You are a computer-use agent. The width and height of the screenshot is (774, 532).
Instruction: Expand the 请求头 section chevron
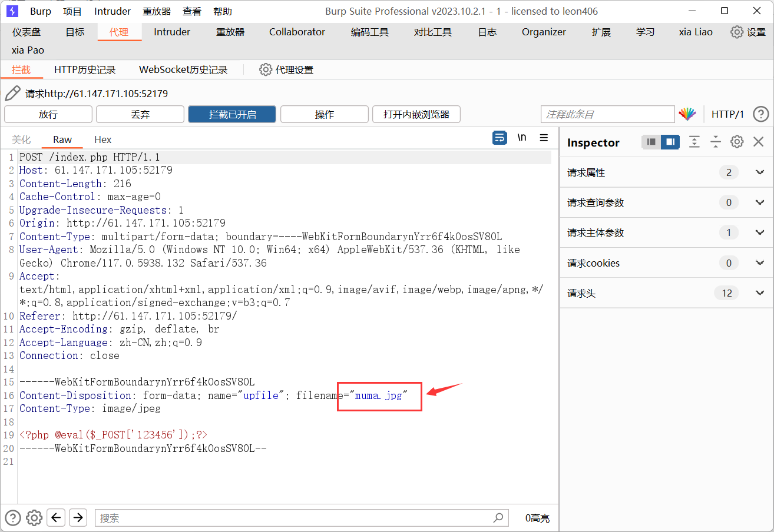(x=759, y=293)
